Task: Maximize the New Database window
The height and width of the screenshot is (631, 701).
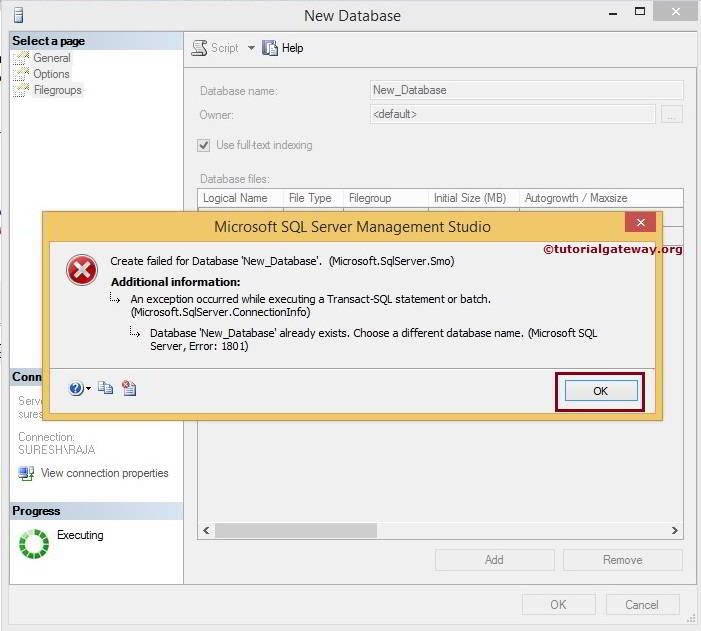Action: tap(640, 12)
